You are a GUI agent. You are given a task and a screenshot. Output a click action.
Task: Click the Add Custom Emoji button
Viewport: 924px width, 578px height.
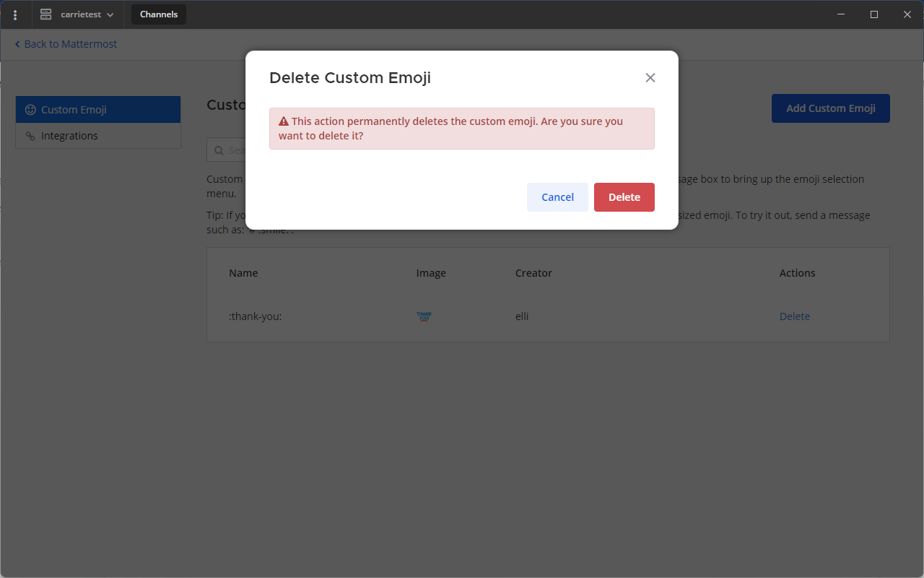[x=830, y=108]
